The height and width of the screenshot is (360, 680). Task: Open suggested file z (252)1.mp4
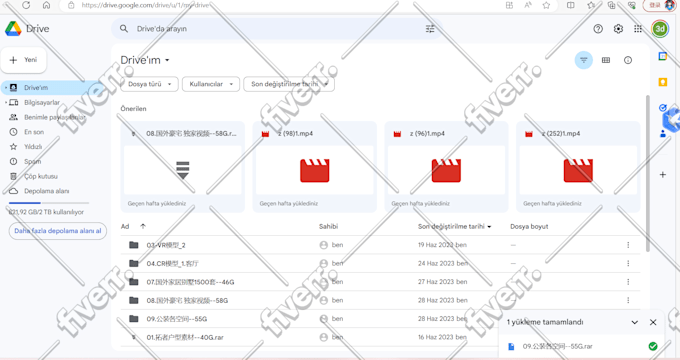[578, 167]
